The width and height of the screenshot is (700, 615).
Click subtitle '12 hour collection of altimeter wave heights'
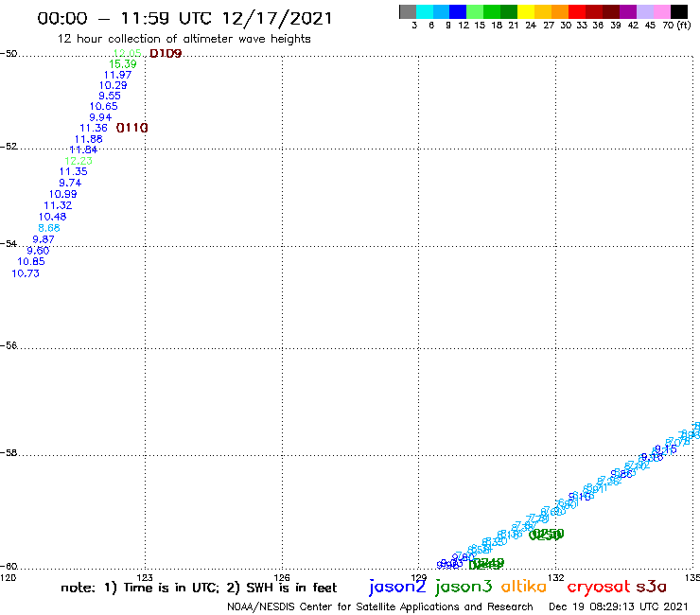(x=184, y=39)
